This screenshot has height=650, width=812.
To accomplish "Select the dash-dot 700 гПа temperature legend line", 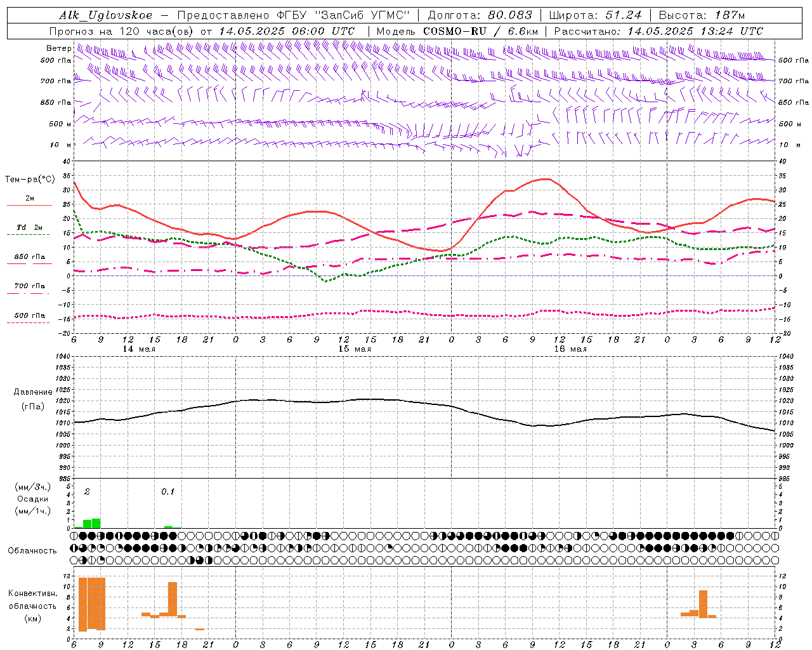I will pos(28,293).
